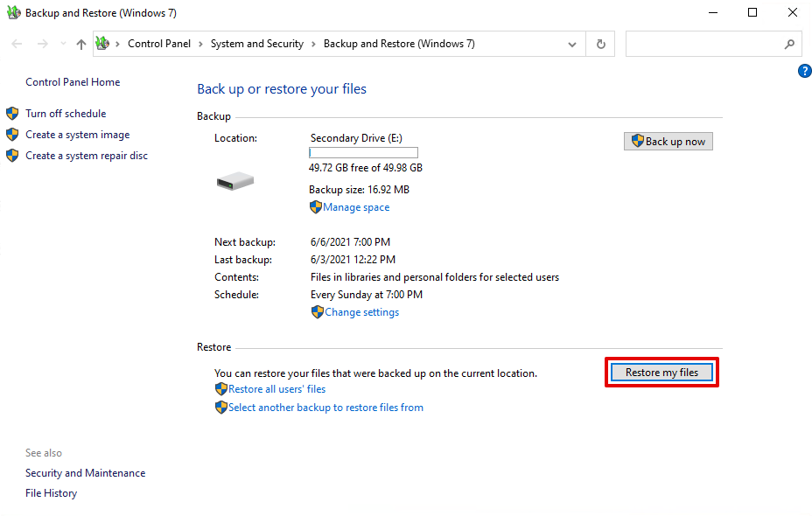
Task: Click the shield icon beside Turn off schedule
Action: 12,114
